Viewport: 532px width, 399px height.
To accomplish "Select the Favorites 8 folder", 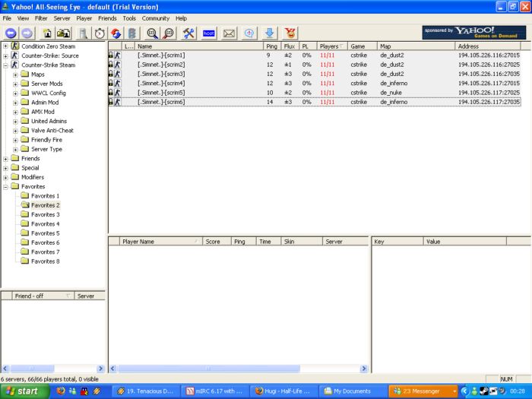I will pyautogui.click(x=45, y=261).
